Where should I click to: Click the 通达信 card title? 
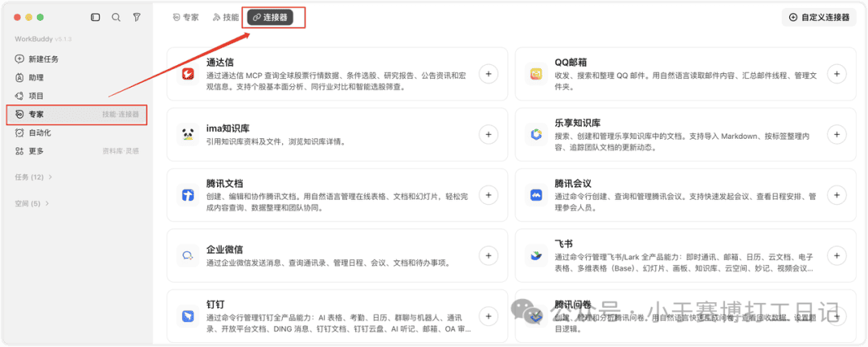tap(220, 63)
